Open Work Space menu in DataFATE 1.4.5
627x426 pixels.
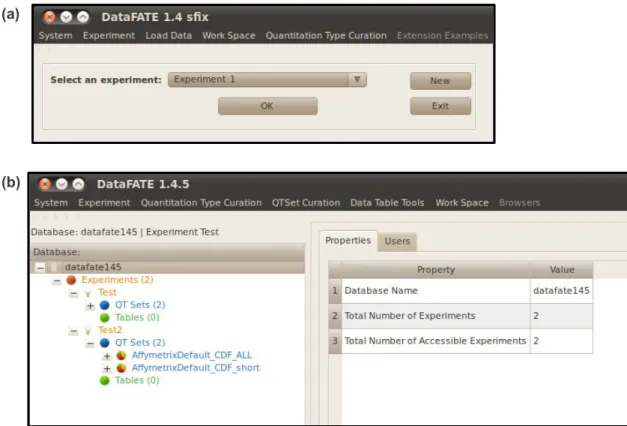pos(462,203)
